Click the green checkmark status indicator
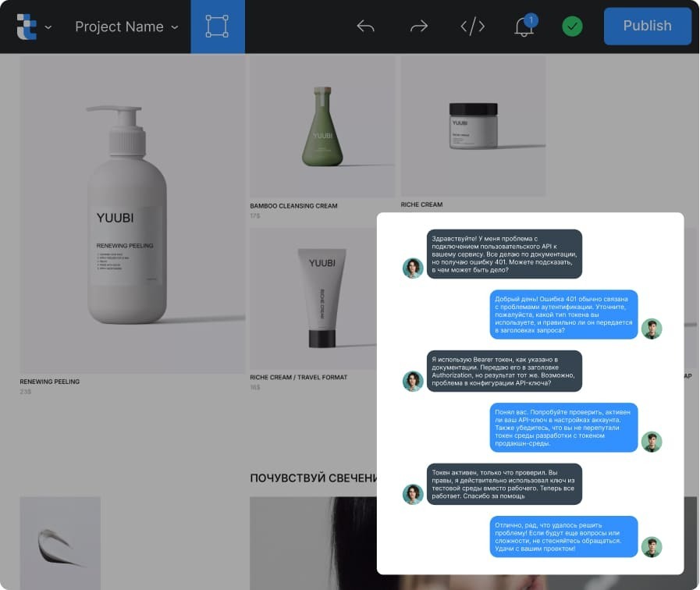 [x=572, y=27]
